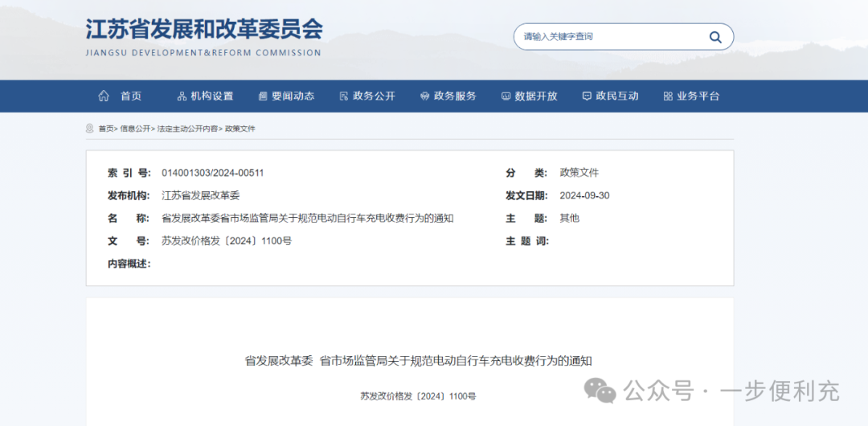Screen dimensions: 868x426
Task: Go to 政策文件 in the breadcrumb
Action: [240, 129]
